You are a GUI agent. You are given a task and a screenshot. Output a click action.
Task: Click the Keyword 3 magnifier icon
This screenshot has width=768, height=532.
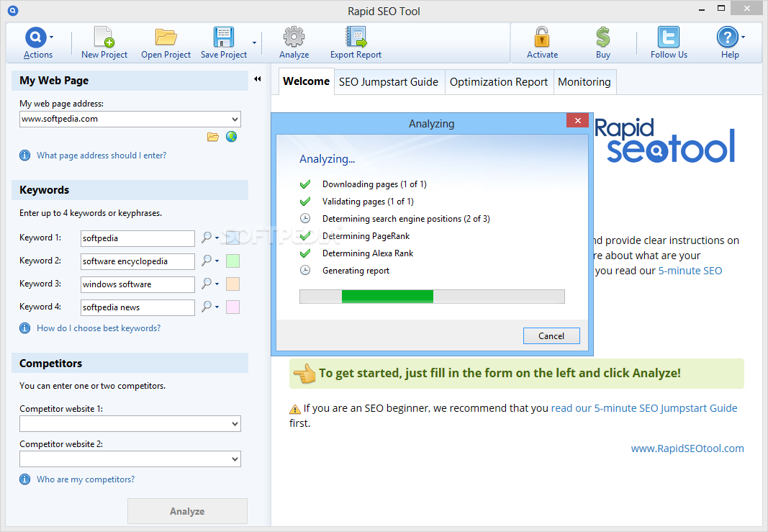[x=207, y=284]
